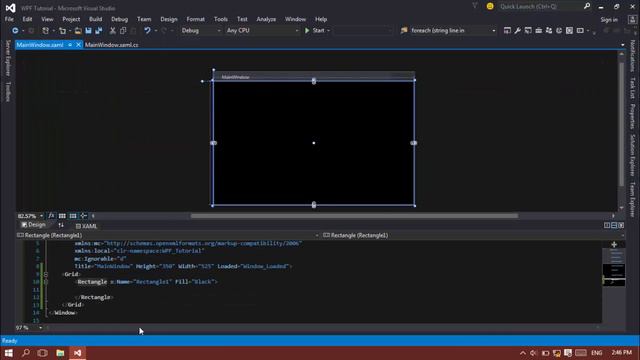Click the toolbox briefcase icon in toolbar
Image resolution: width=640 pixels, height=360 pixels.
538,31
